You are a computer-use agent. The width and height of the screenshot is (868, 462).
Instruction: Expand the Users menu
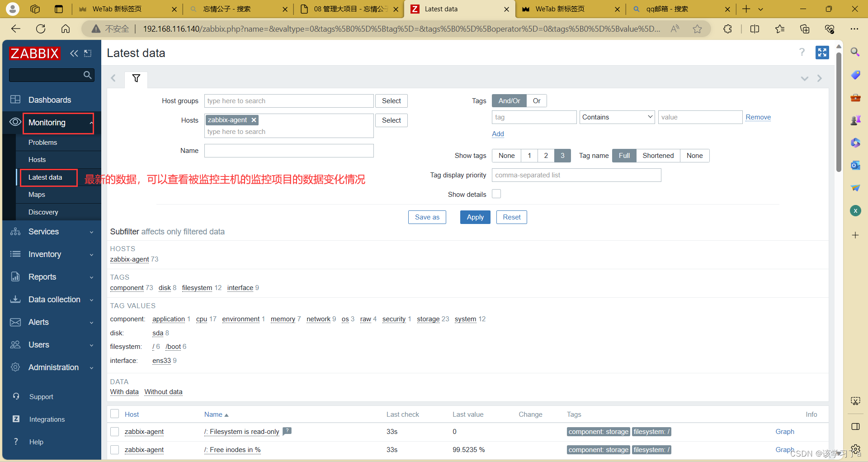pyautogui.click(x=52, y=345)
